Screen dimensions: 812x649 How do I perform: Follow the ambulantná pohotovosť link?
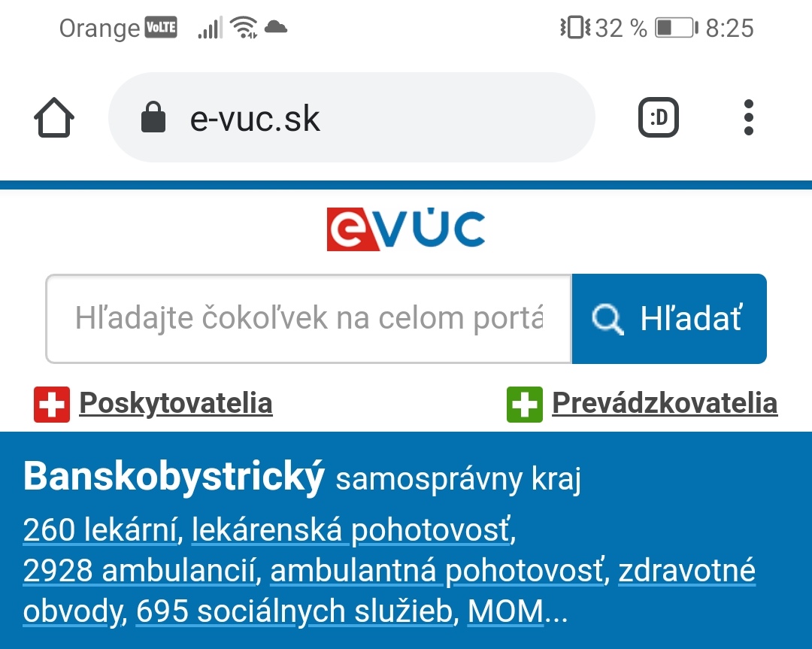tap(437, 571)
